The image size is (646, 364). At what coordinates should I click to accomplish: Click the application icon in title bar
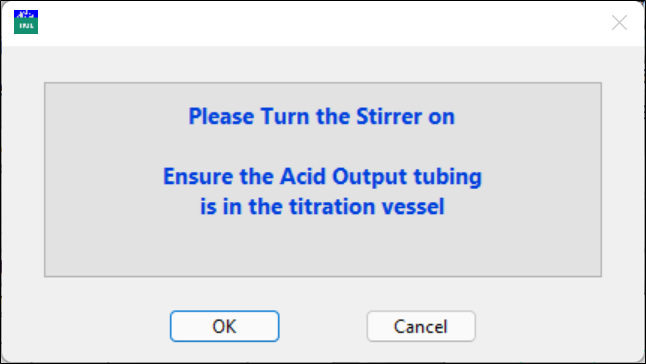click(26, 22)
